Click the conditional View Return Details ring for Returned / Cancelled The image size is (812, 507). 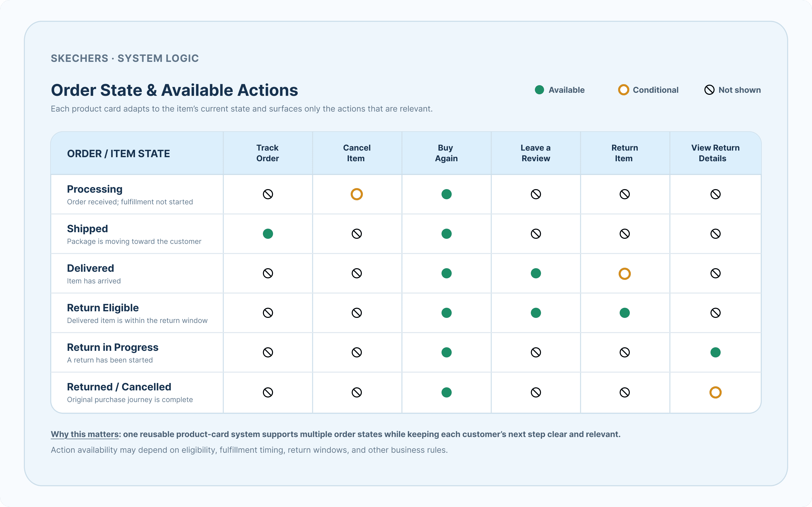pyautogui.click(x=715, y=392)
